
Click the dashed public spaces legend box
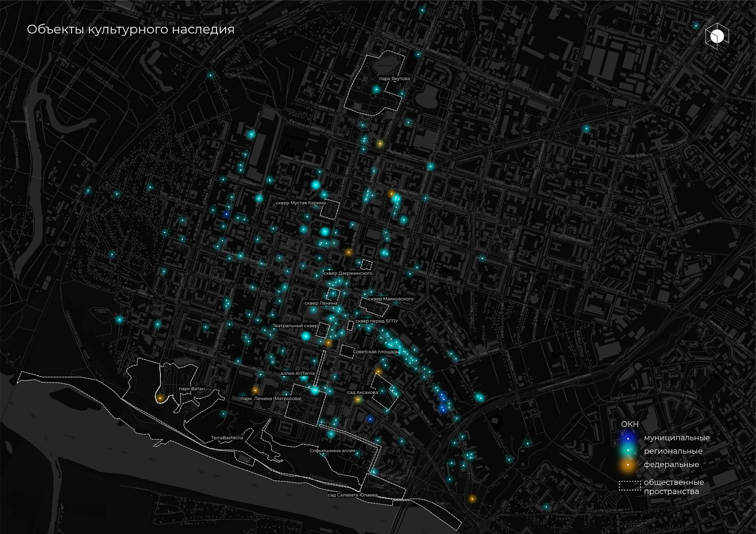coord(630,486)
